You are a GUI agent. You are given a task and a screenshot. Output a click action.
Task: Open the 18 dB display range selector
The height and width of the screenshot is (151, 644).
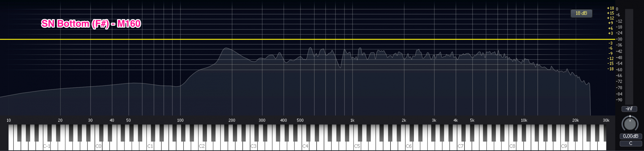(x=581, y=13)
